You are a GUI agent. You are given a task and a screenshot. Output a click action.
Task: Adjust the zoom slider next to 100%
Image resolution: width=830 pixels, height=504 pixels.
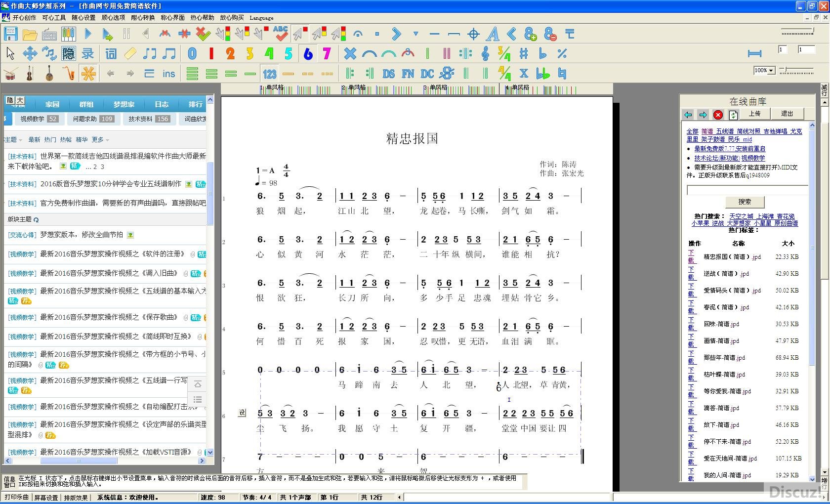[x=796, y=71]
